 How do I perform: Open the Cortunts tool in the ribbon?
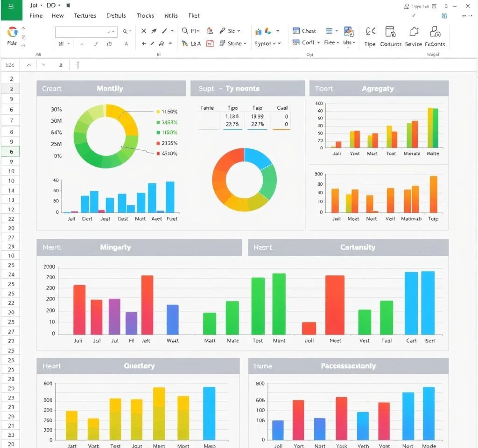coord(390,32)
